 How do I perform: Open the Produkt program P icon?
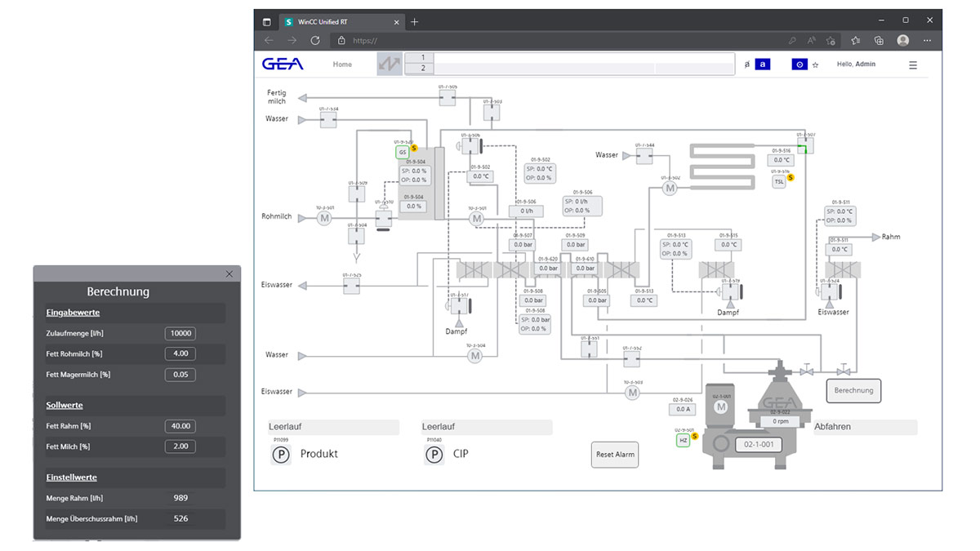280,455
